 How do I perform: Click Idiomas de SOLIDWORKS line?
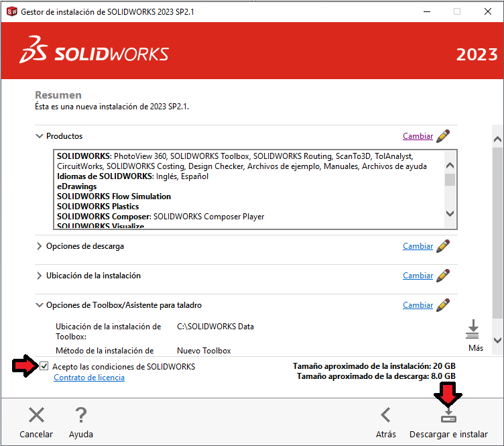(x=133, y=176)
